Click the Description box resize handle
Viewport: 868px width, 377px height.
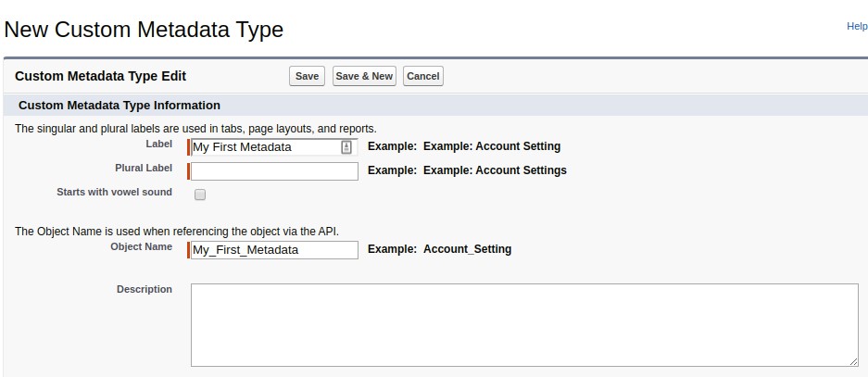(853, 362)
